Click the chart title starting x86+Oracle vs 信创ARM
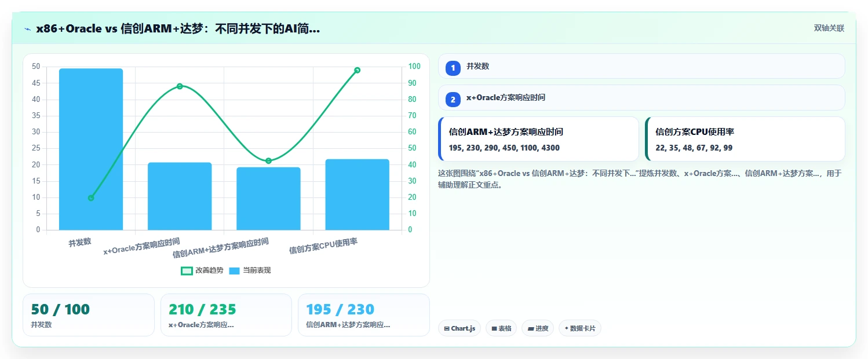Screen dimensions: 868x359 click(x=178, y=29)
